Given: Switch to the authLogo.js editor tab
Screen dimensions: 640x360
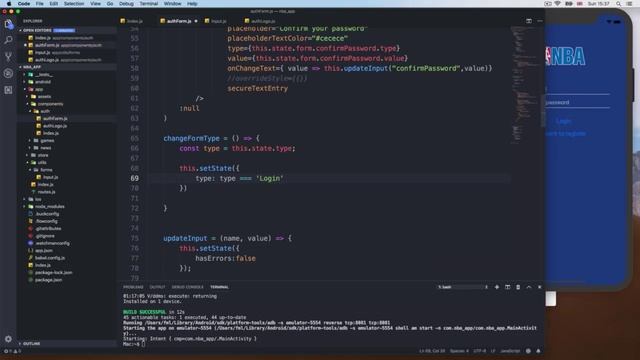Looking at the screenshot, I should click(262, 21).
